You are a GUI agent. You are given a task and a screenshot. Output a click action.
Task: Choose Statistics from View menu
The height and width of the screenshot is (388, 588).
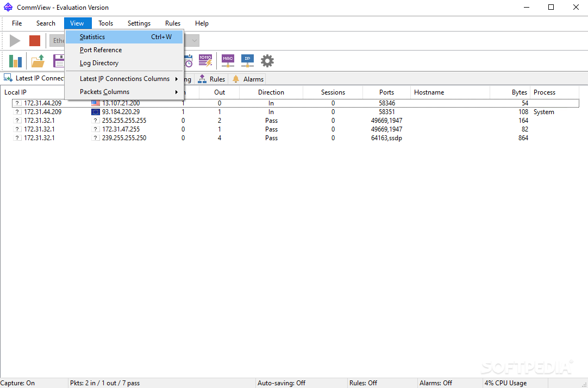pyautogui.click(x=124, y=37)
